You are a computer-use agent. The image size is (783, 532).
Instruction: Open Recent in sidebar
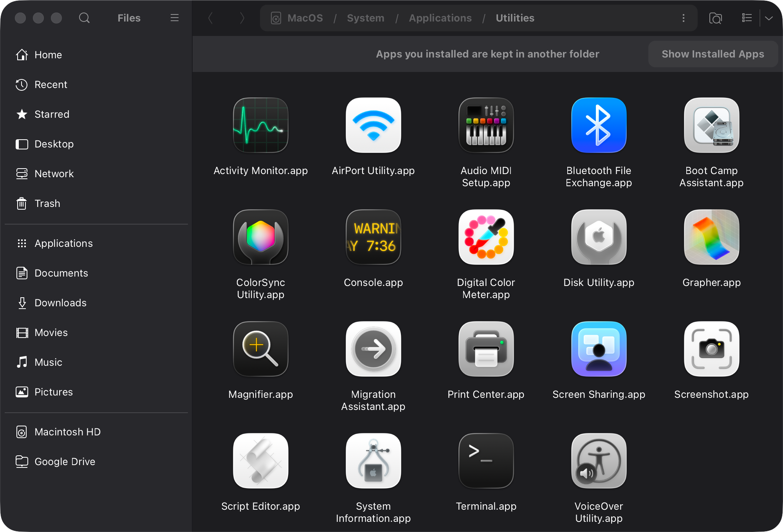click(x=96, y=84)
